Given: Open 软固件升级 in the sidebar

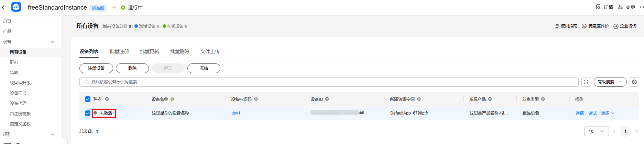Looking at the screenshot, I should (x=20, y=83).
